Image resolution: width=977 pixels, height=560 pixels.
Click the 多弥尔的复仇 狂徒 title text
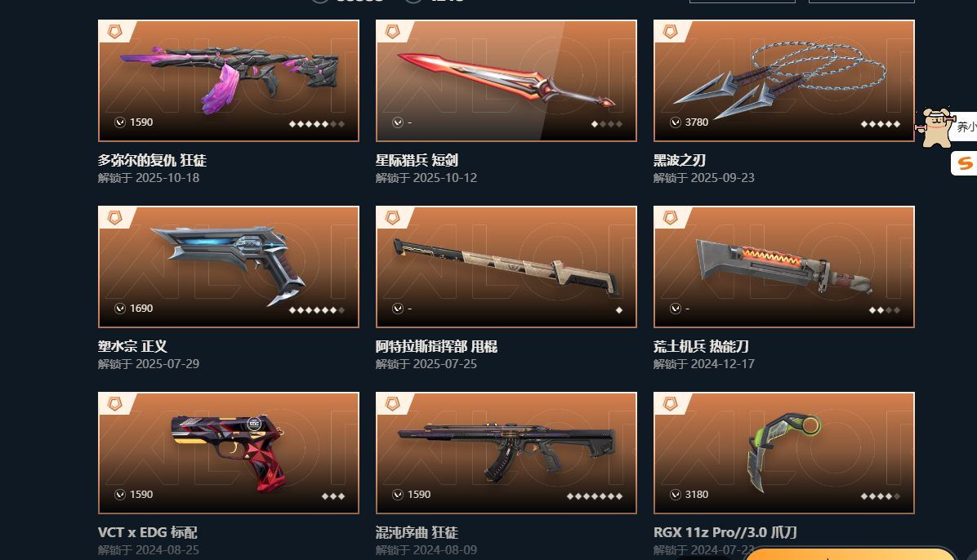tap(152, 160)
